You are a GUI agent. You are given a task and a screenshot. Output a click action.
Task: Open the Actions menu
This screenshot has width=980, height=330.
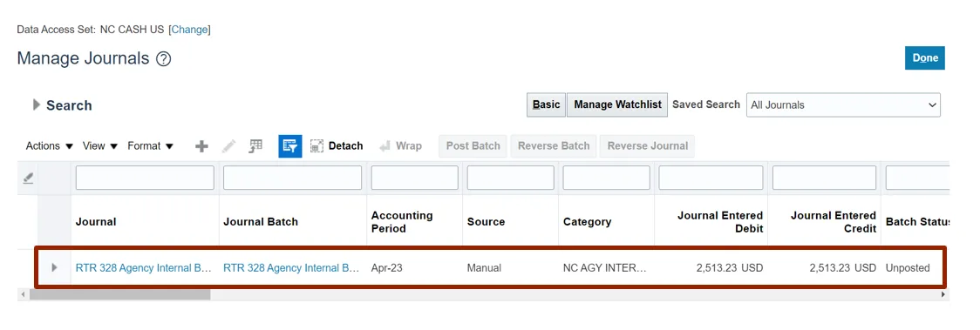coord(50,146)
